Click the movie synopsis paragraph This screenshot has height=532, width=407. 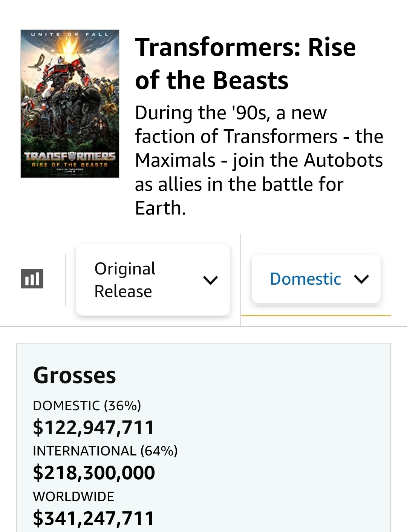pyautogui.click(x=259, y=160)
